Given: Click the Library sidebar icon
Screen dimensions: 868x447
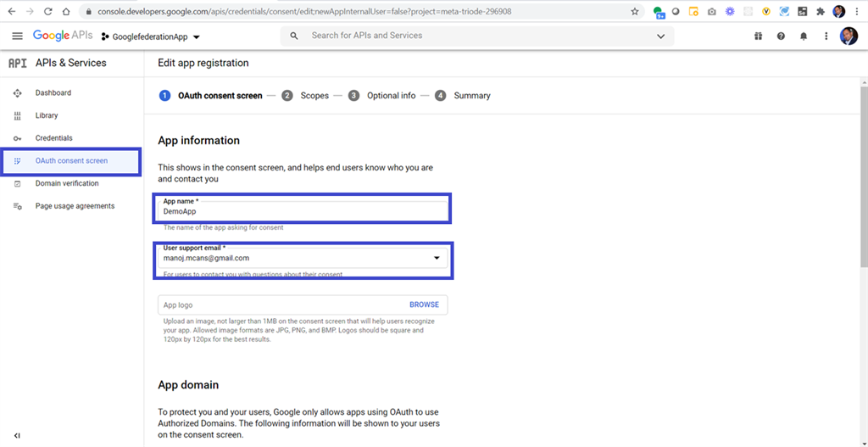Looking at the screenshot, I should pos(17,115).
